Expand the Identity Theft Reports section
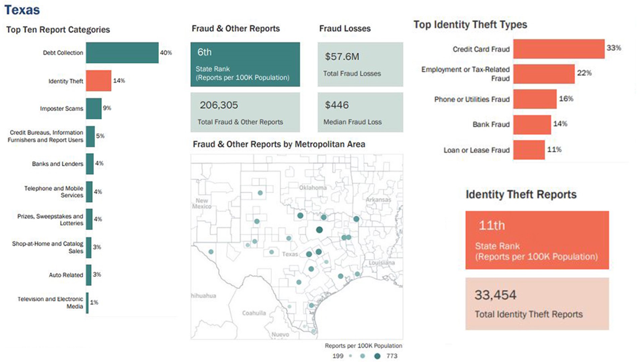The width and height of the screenshot is (644, 362). [521, 194]
